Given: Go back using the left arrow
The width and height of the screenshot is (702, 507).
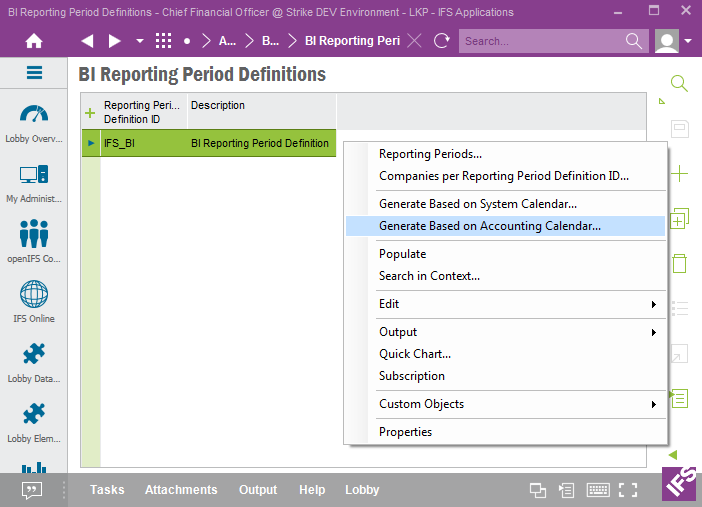Looking at the screenshot, I should click(x=87, y=41).
